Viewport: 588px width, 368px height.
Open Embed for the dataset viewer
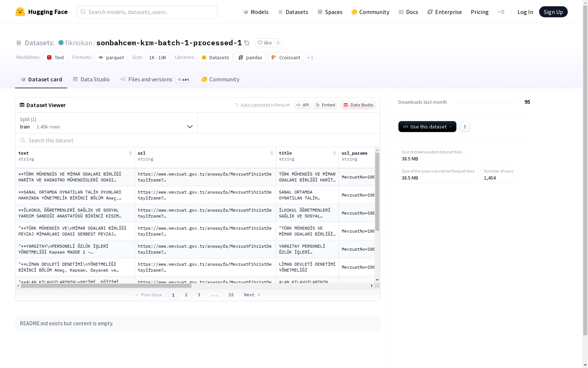click(x=325, y=105)
